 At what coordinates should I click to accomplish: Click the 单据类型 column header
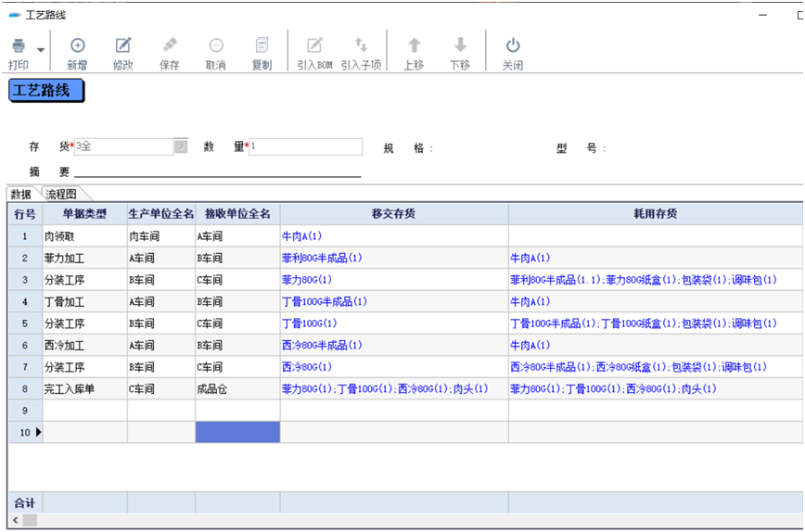[84, 214]
